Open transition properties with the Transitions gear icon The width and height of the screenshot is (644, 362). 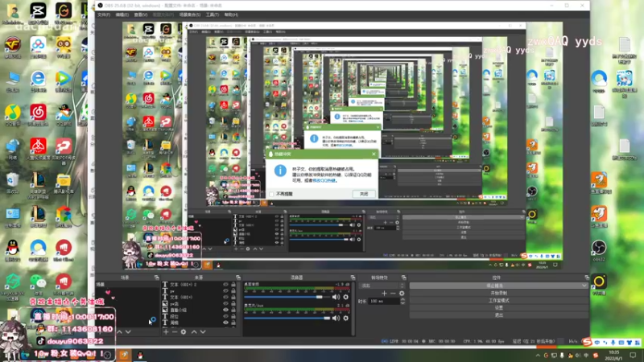pos(402,294)
